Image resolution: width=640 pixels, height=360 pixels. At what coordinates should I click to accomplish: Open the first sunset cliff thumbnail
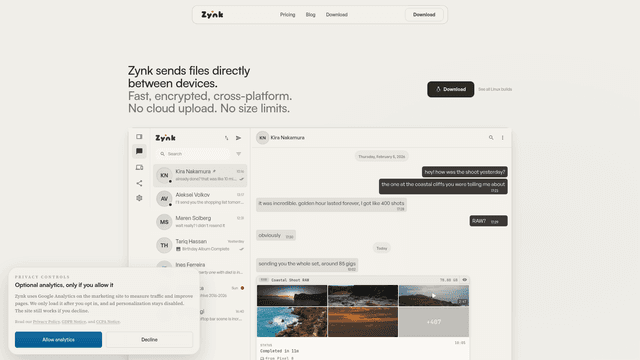(x=292, y=296)
